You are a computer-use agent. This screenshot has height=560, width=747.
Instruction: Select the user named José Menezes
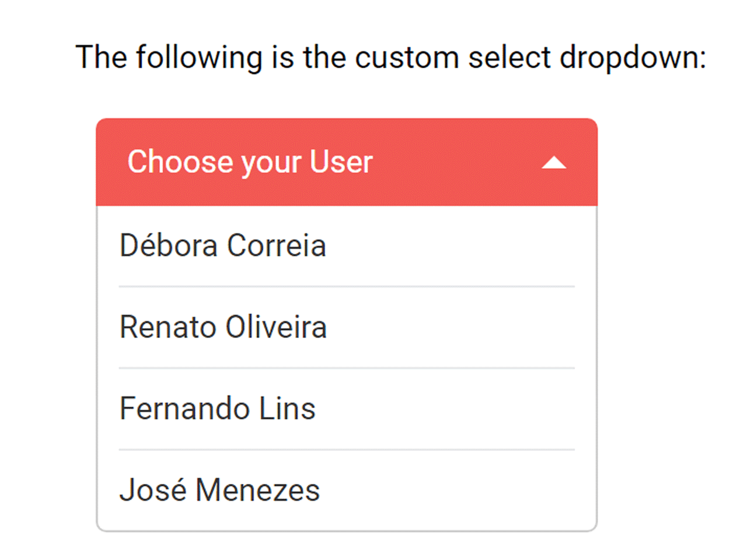[x=219, y=490]
